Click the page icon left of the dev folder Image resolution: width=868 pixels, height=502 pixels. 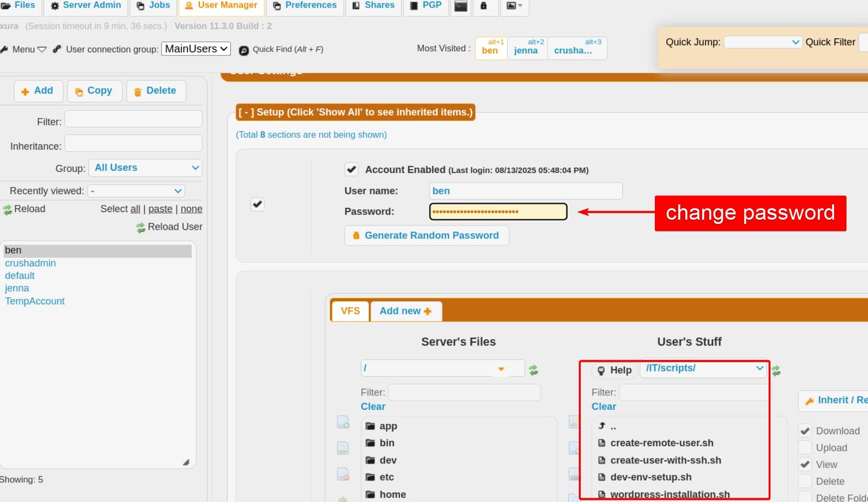tap(343, 474)
